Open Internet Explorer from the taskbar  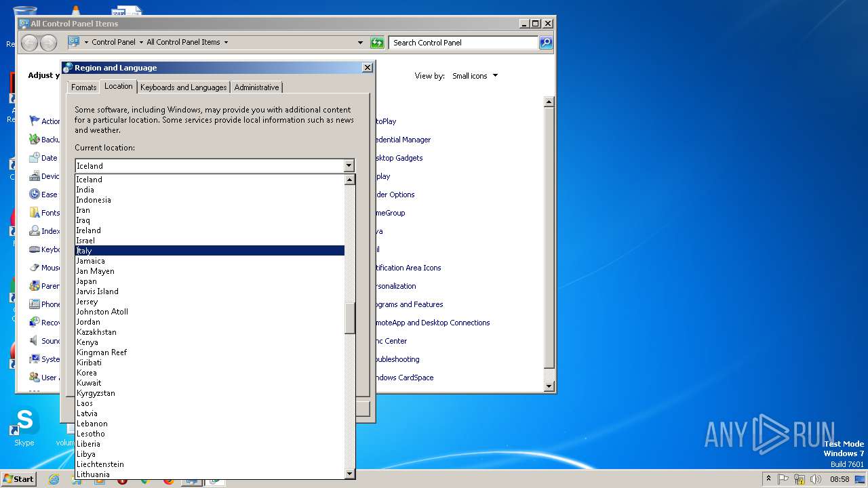(x=54, y=479)
